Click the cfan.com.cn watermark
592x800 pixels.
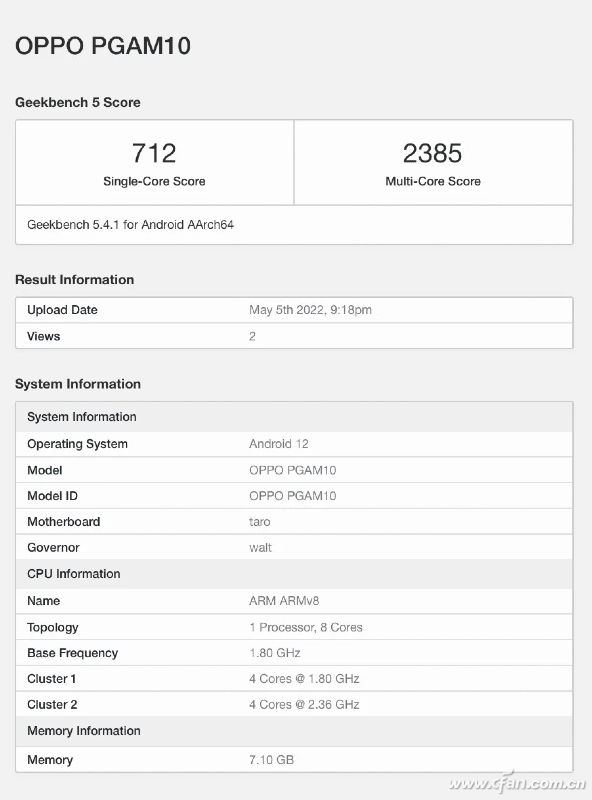[516, 783]
